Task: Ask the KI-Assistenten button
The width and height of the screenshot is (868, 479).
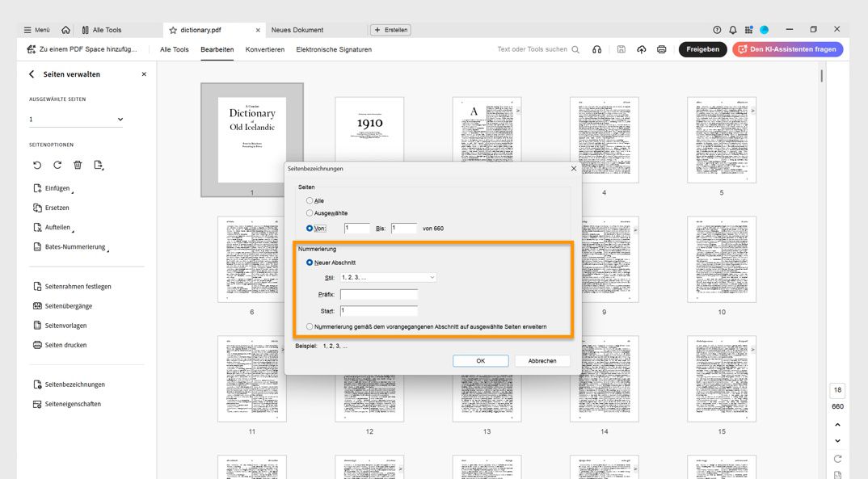Action: (788, 49)
